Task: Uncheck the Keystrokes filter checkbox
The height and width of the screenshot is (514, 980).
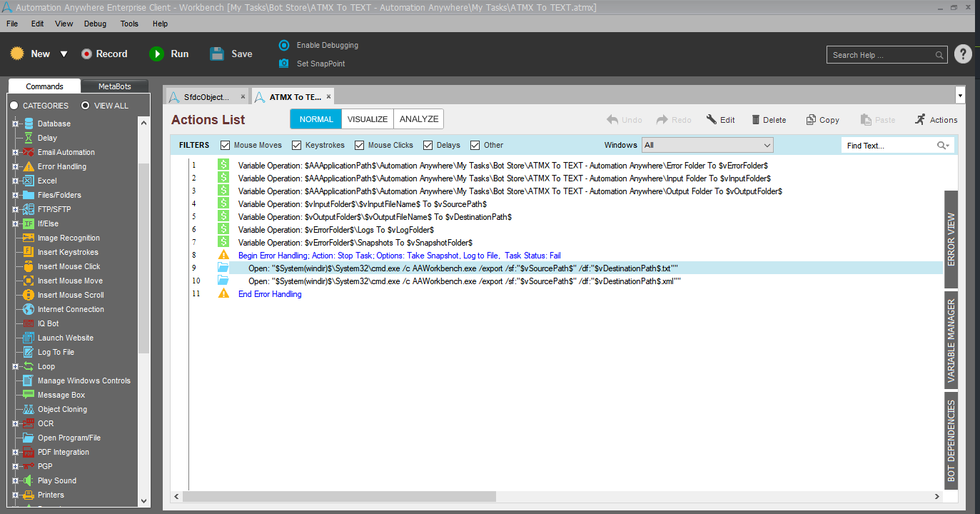Action: pyautogui.click(x=297, y=145)
